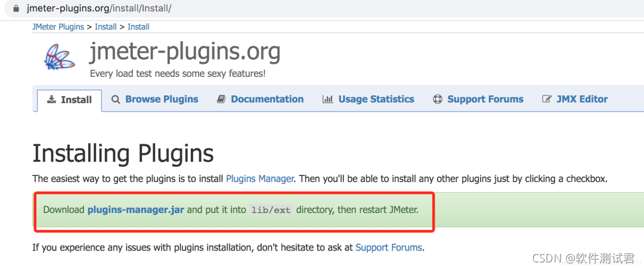644x269 pixels.
Task: Click the first Install breadcrumb link
Action: pyautogui.click(x=106, y=27)
